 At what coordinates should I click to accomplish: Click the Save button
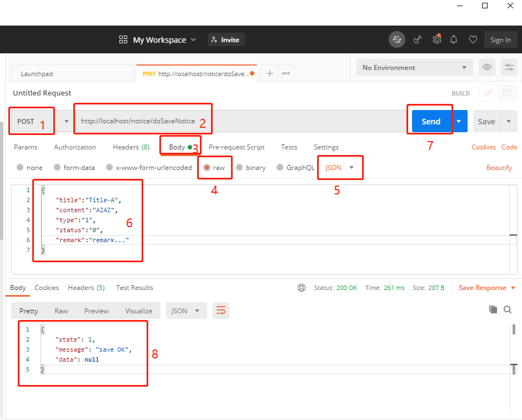pos(486,121)
